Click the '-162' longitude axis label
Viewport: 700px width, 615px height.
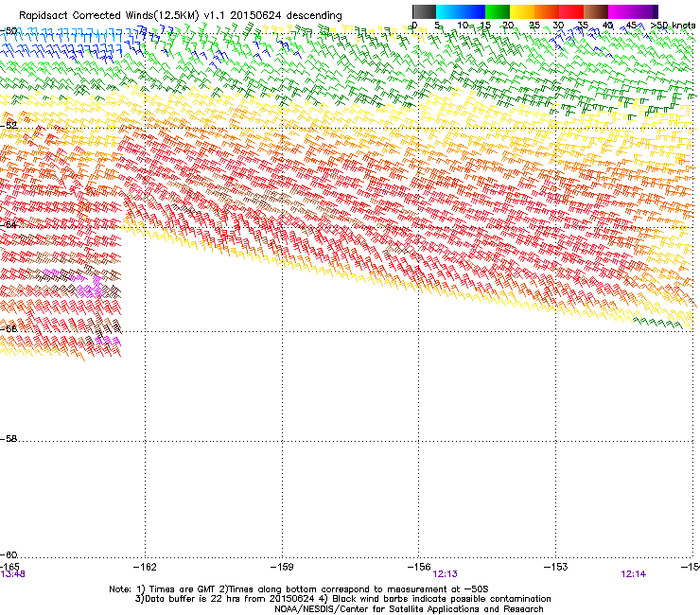click(x=146, y=567)
